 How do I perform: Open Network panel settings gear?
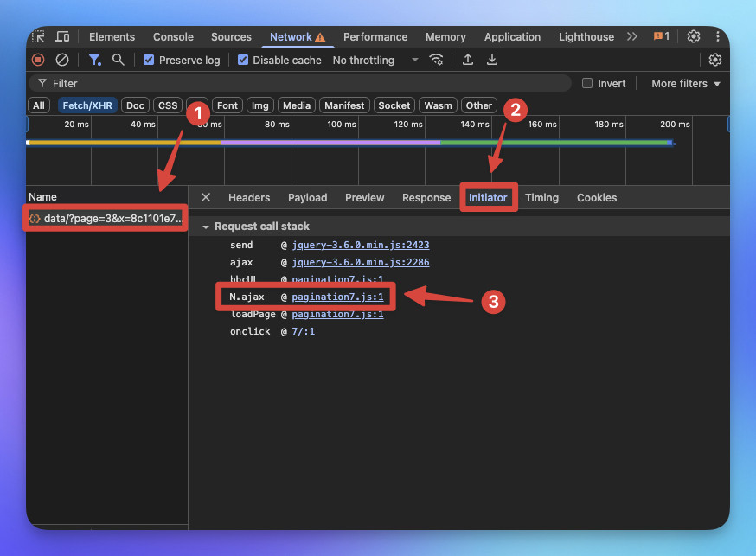point(714,60)
